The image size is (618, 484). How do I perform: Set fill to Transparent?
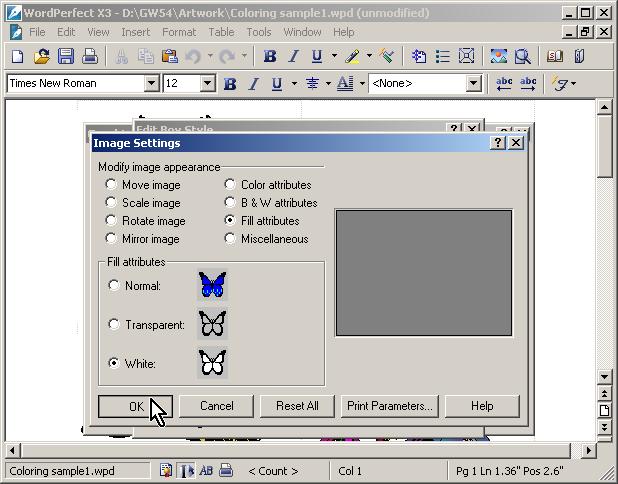tap(114, 324)
